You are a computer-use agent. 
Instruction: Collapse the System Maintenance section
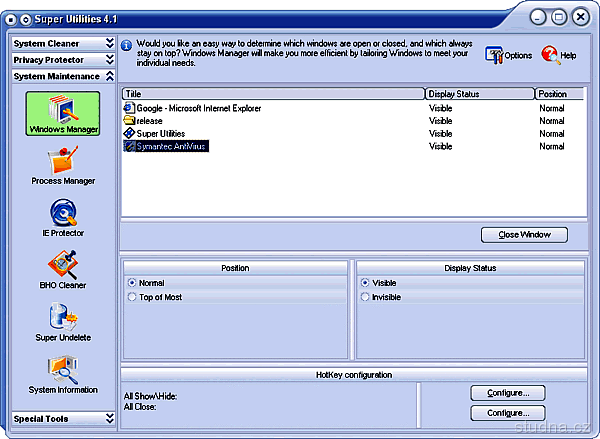click(x=63, y=76)
